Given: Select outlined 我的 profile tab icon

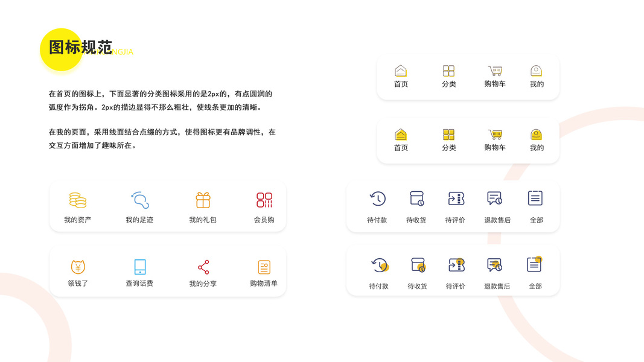Looking at the screenshot, I should (536, 71).
